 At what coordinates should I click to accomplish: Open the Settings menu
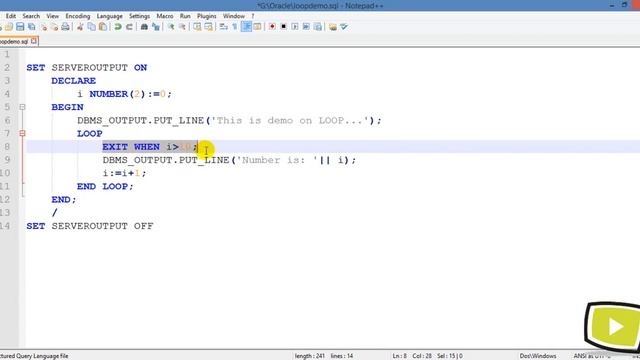coord(139,16)
